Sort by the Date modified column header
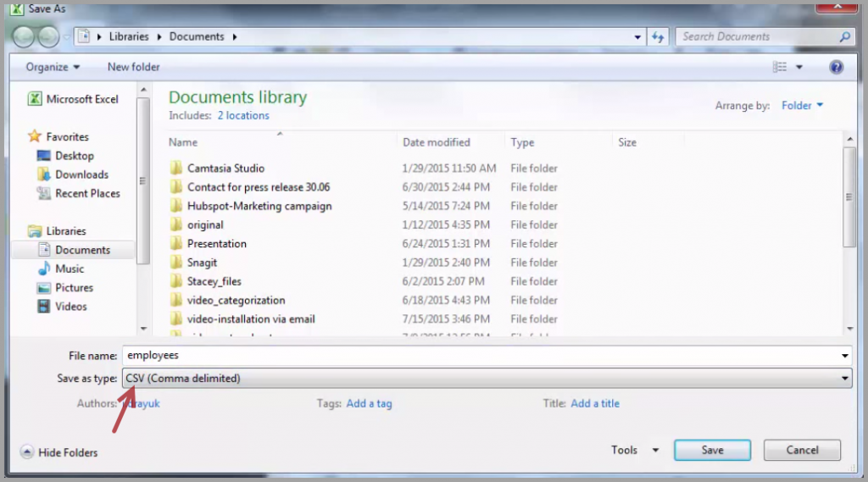This screenshot has width=868, height=482. tap(437, 142)
